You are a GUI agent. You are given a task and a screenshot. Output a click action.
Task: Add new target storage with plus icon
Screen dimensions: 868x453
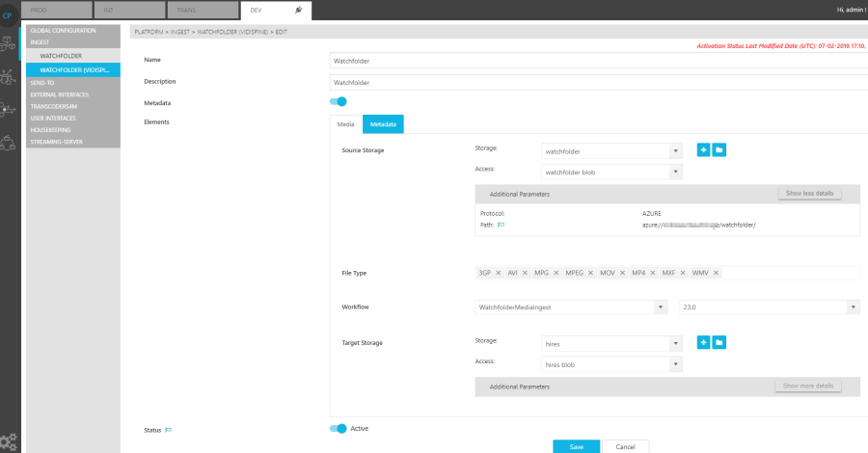point(703,342)
